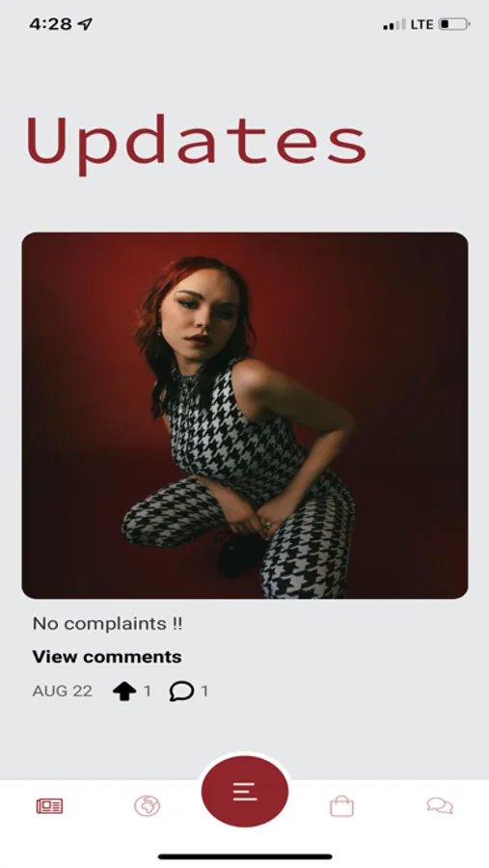Image resolution: width=489 pixels, height=868 pixels.
Task: Tap the battery indicator in status bar
Action: [454, 24]
